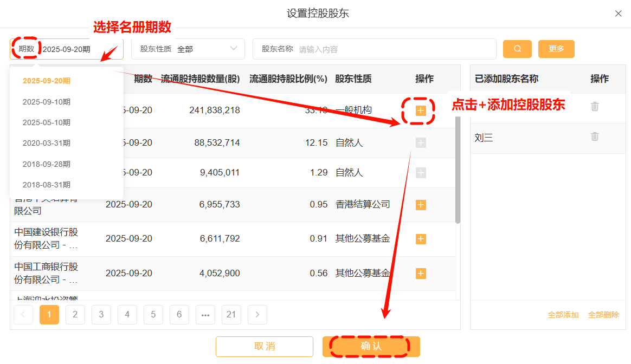Jump to page 21
The height and width of the screenshot is (364, 631).
(x=231, y=315)
